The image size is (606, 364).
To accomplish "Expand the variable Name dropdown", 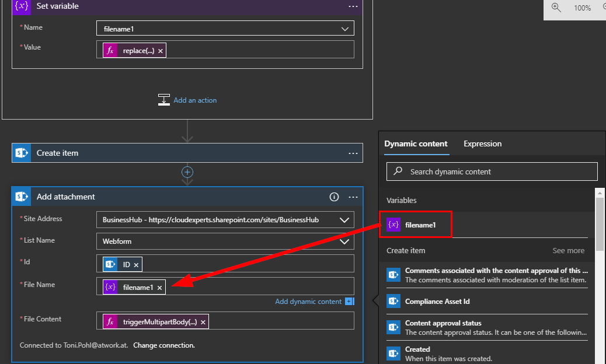I will [344, 29].
